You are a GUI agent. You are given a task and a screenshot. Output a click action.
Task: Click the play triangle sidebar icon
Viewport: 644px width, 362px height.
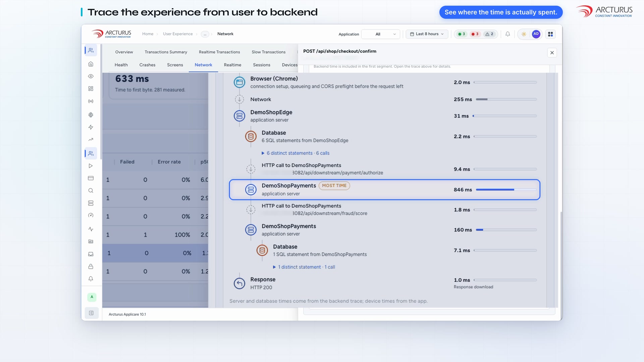[91, 166]
